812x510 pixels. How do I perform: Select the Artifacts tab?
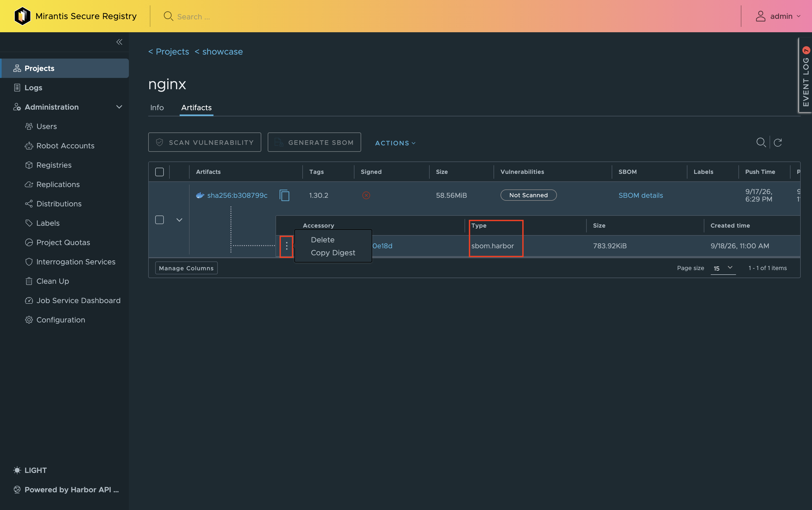tap(196, 107)
